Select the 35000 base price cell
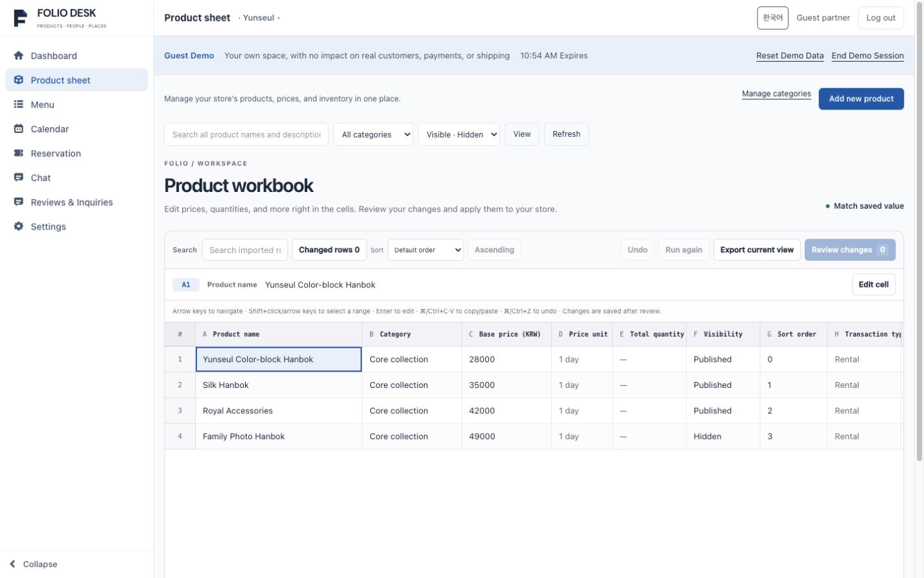The height and width of the screenshot is (578, 924). [506, 385]
